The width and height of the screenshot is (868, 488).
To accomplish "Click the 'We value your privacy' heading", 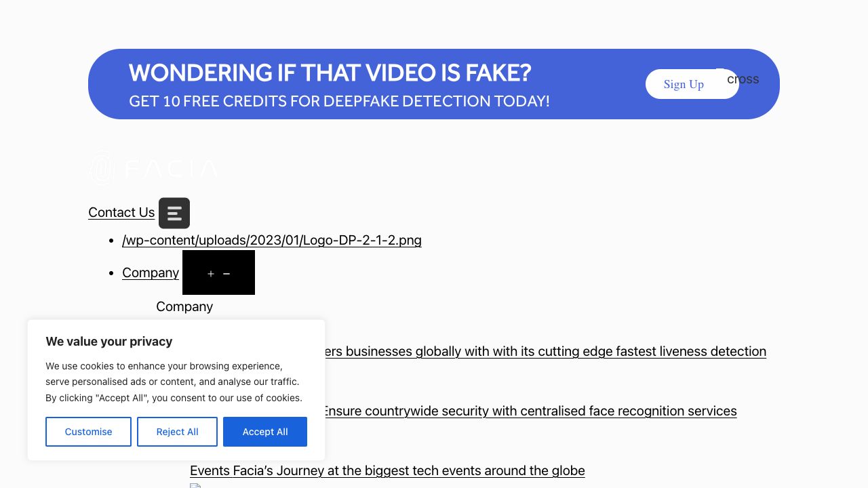I will pos(109,342).
